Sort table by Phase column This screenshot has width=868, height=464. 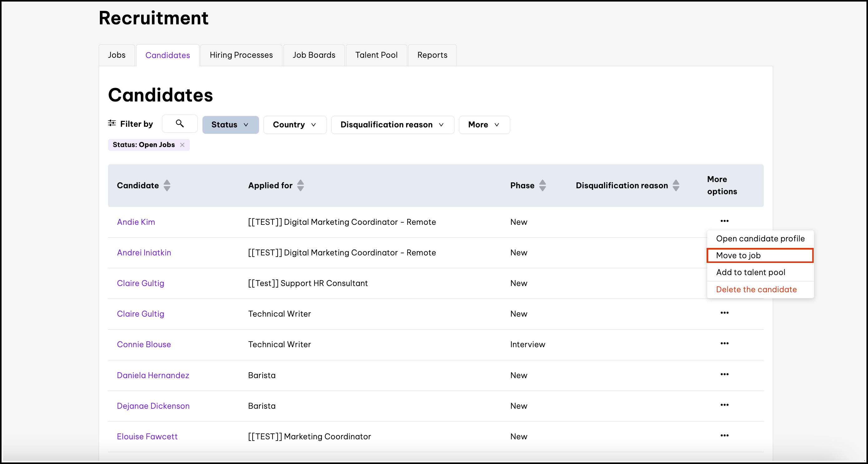point(542,185)
